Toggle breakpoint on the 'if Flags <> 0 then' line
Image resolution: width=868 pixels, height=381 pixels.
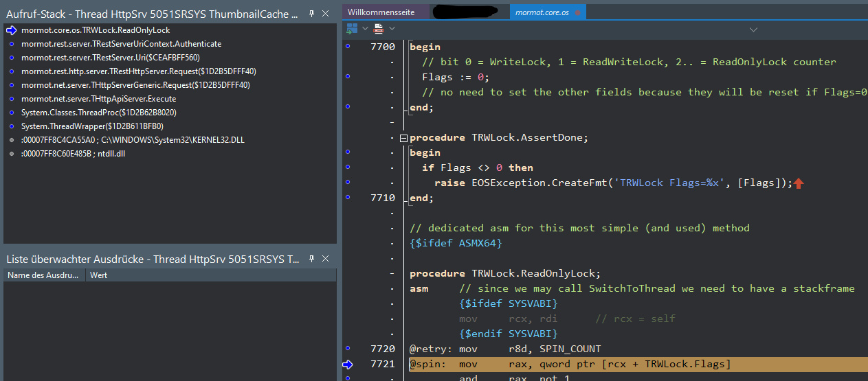(x=347, y=168)
